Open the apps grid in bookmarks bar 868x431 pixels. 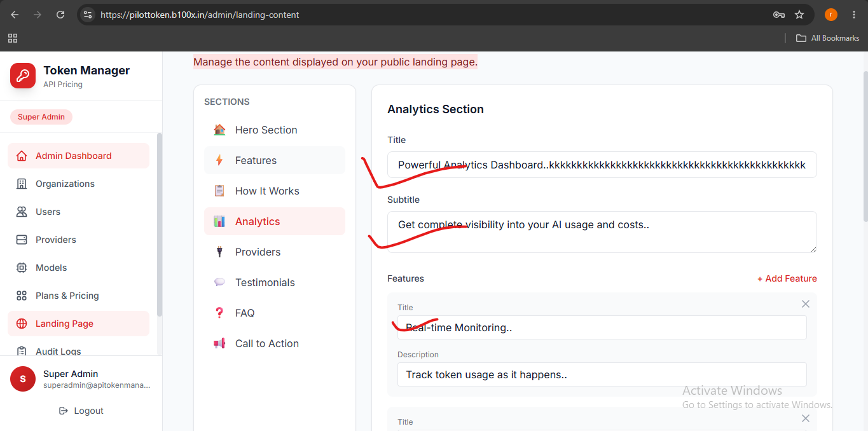13,38
